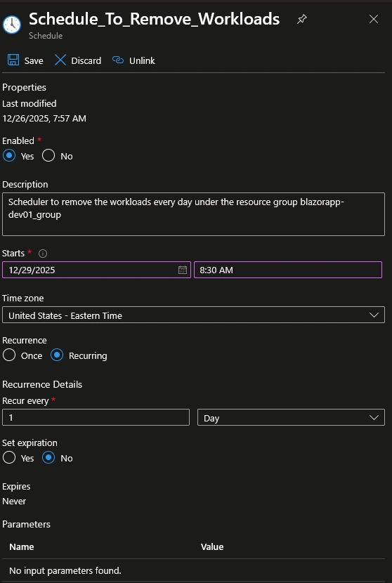Close the schedule blade with X

pos(374,19)
